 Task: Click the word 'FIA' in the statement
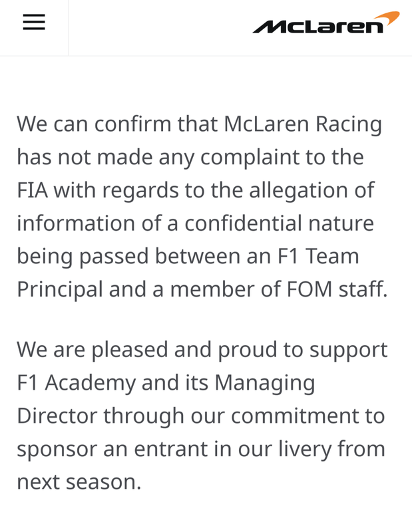(33, 190)
